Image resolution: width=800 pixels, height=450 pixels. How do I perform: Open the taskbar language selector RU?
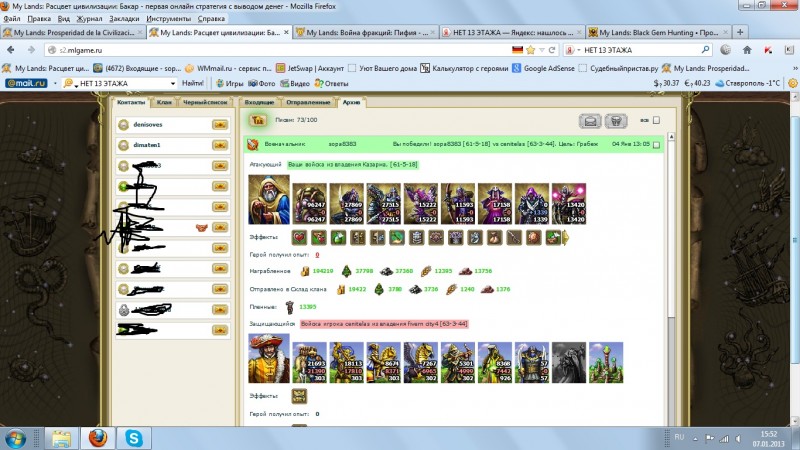(x=677, y=437)
